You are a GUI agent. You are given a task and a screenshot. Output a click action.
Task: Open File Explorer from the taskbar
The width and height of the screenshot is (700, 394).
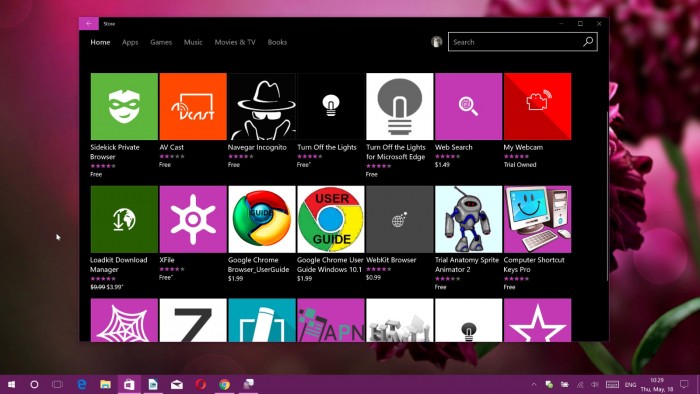click(x=105, y=384)
